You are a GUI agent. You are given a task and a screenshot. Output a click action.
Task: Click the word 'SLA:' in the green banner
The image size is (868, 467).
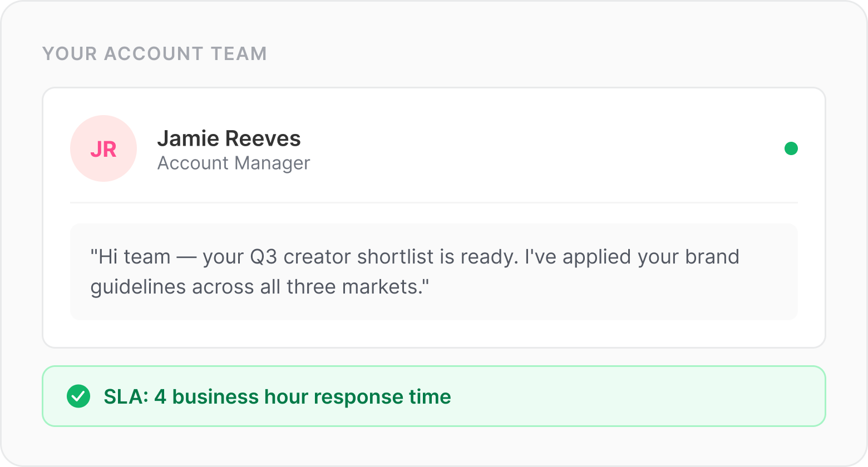point(126,397)
